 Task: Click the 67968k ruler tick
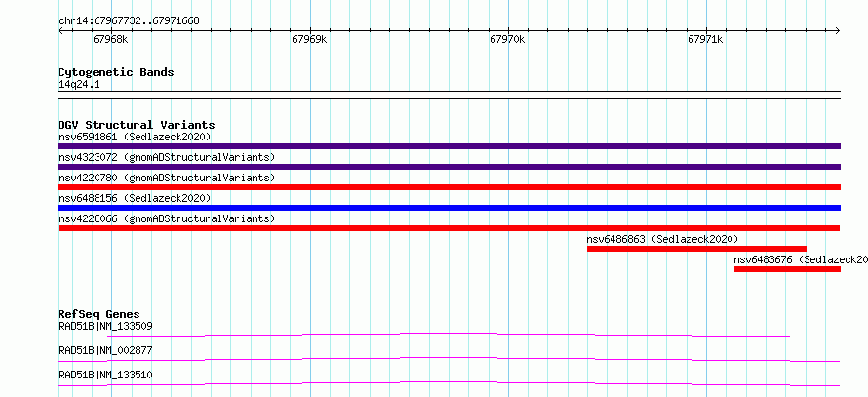[x=111, y=39]
